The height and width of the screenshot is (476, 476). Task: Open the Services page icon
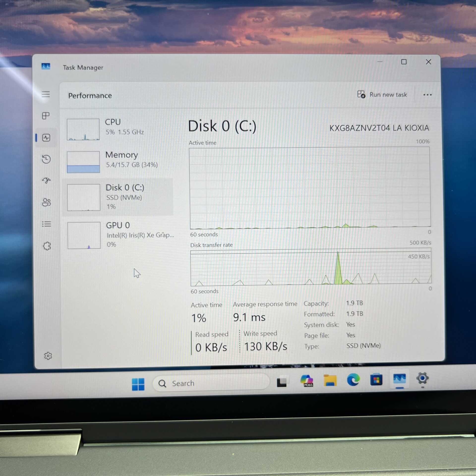47,246
